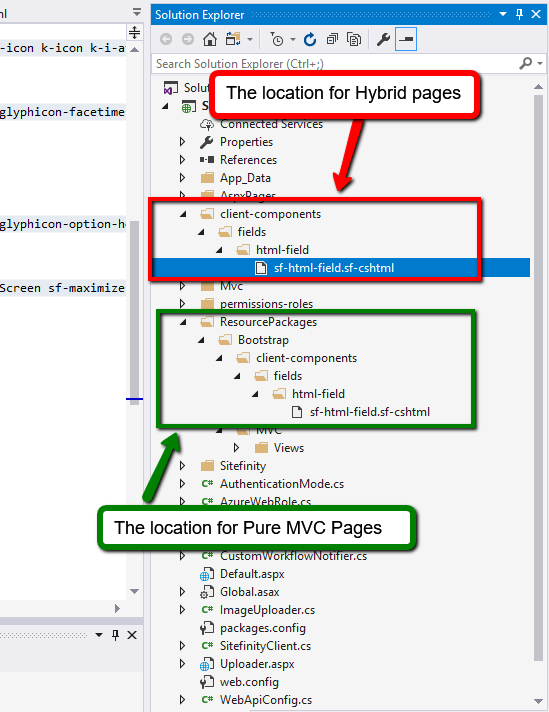
Task: Select packages.config file
Action: pos(262,628)
